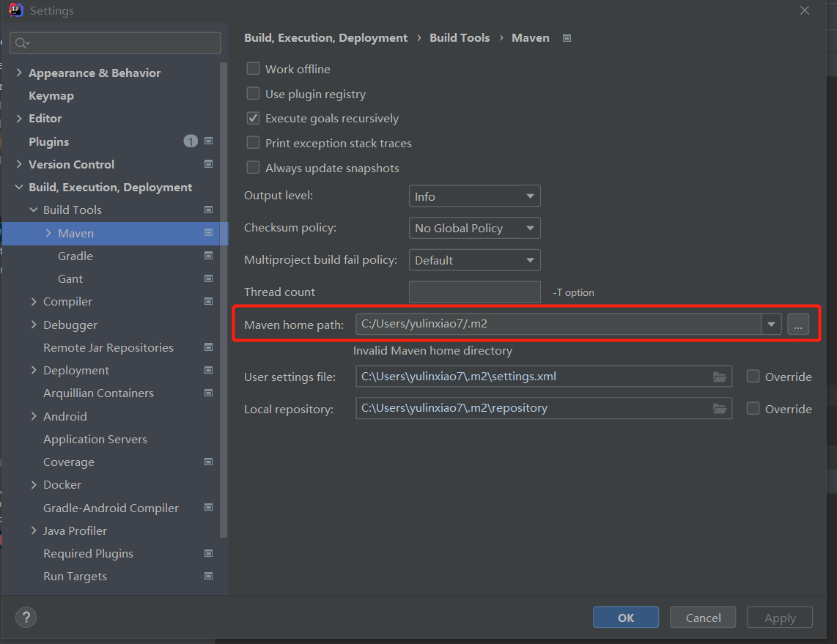The image size is (837, 644).
Task: Click the project-level icon on the Maven row
Action: [209, 233]
